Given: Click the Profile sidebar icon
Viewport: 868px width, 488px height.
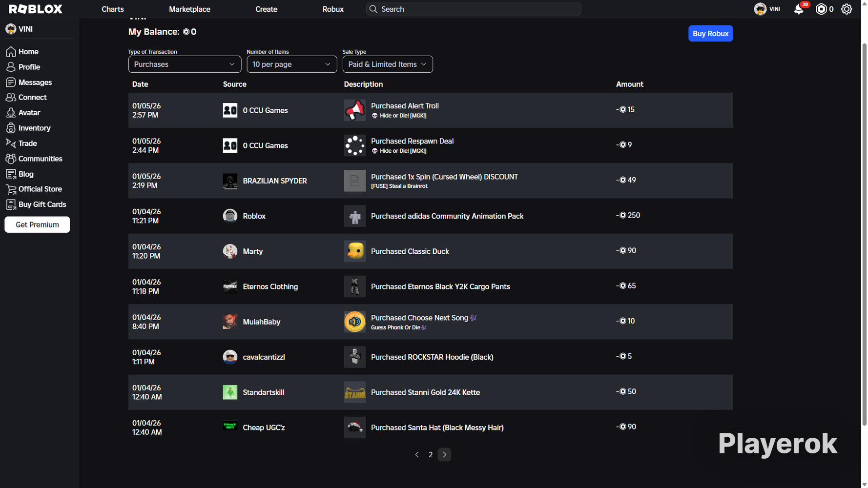Looking at the screenshot, I should pyautogui.click(x=11, y=67).
